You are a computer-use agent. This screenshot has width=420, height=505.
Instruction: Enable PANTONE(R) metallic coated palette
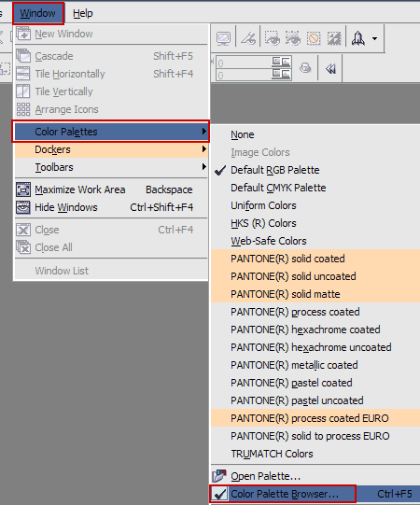click(x=315, y=365)
